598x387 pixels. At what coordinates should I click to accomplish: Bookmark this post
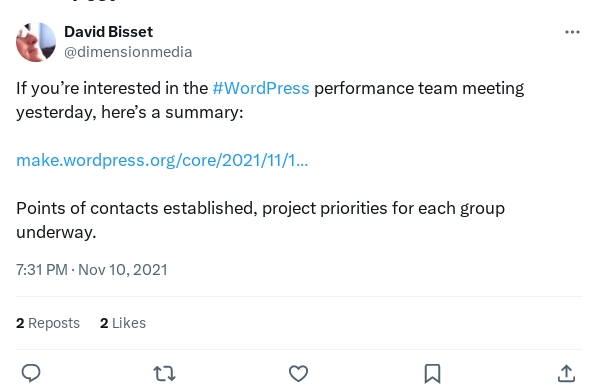[432, 373]
